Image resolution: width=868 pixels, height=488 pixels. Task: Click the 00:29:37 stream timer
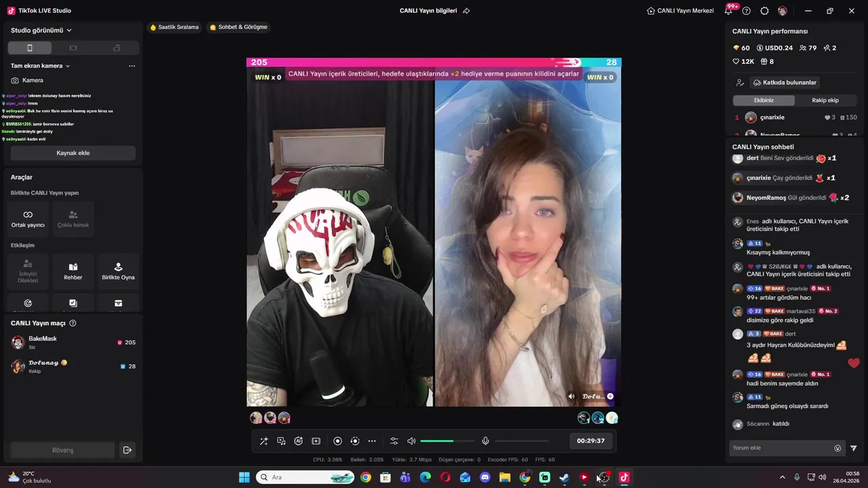(x=591, y=441)
